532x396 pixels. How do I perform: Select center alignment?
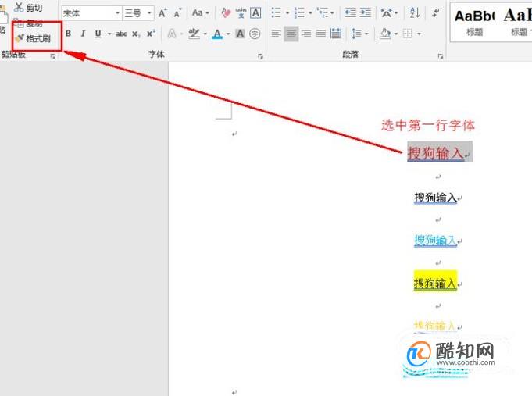coord(291,34)
